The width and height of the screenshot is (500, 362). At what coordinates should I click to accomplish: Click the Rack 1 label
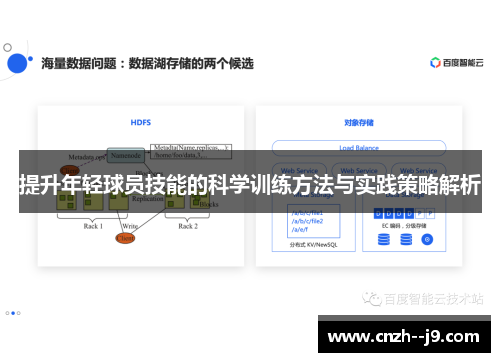coord(93,226)
